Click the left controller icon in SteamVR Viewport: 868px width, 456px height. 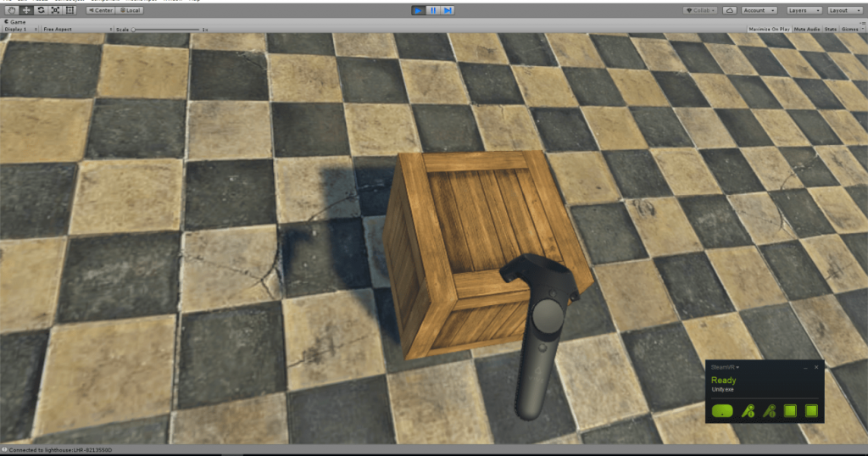[748, 410]
